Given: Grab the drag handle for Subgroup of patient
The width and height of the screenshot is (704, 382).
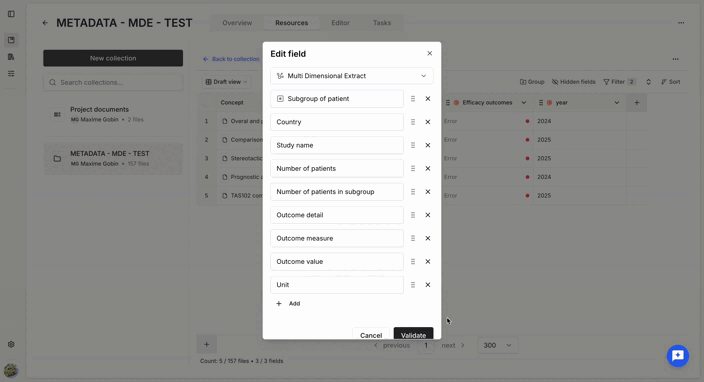Looking at the screenshot, I should [413, 99].
